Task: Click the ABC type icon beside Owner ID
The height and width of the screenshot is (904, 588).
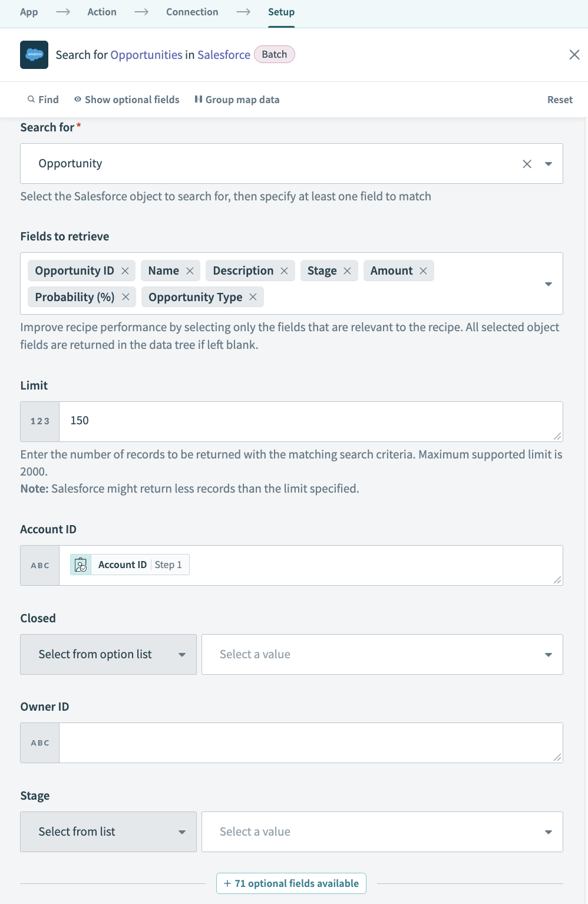Action: point(39,743)
